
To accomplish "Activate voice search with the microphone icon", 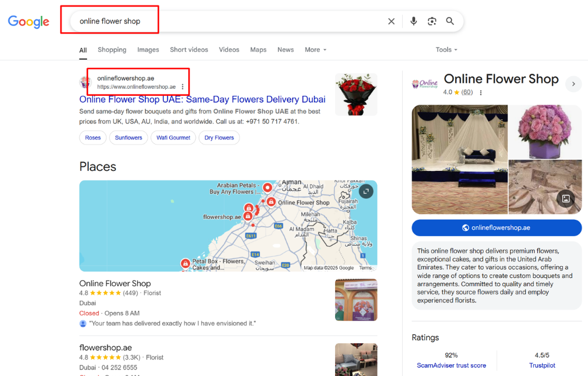I will [x=413, y=21].
